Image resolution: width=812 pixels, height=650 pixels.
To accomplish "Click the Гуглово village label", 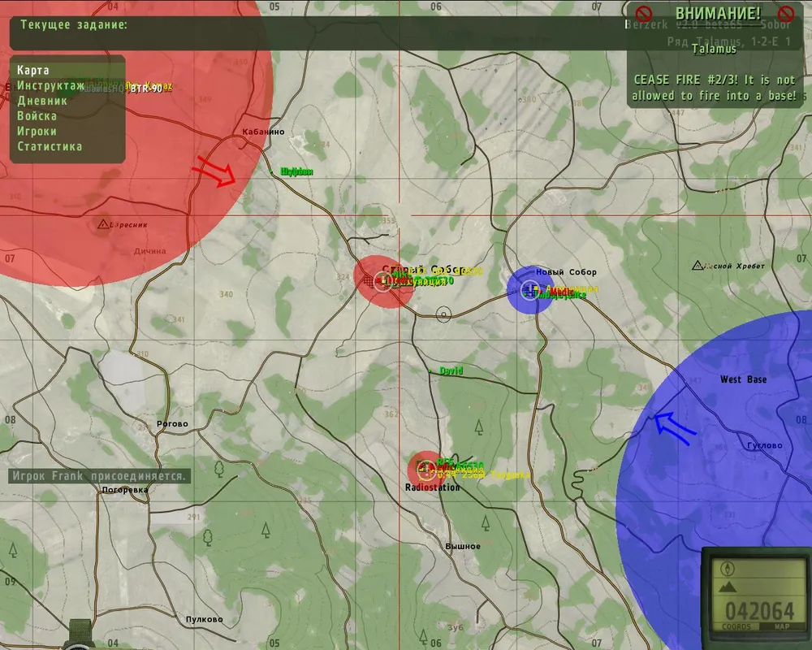I will (x=765, y=445).
